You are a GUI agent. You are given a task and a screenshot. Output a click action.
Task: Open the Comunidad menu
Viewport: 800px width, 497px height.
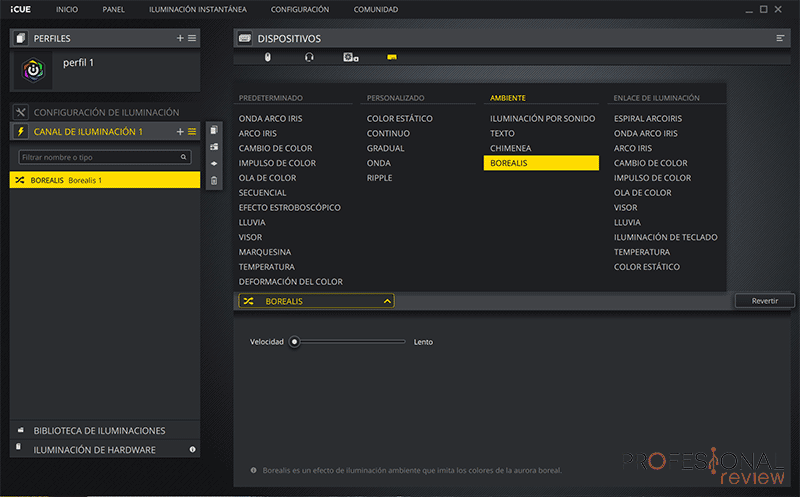click(376, 9)
